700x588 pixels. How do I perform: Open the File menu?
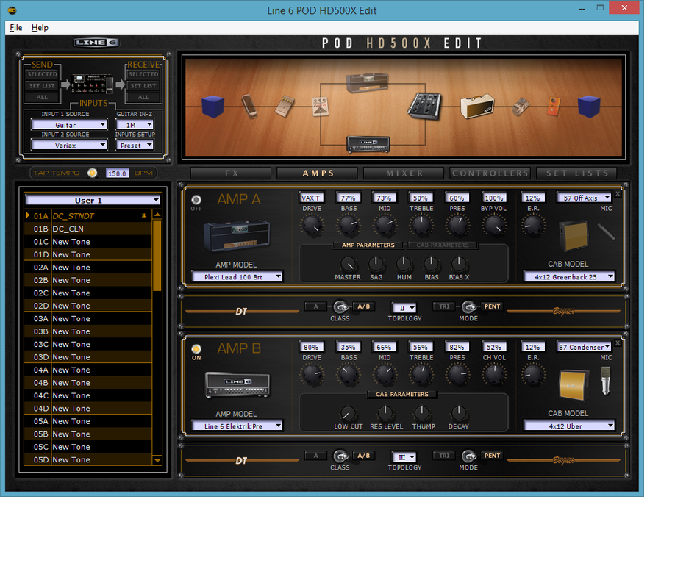point(16,28)
